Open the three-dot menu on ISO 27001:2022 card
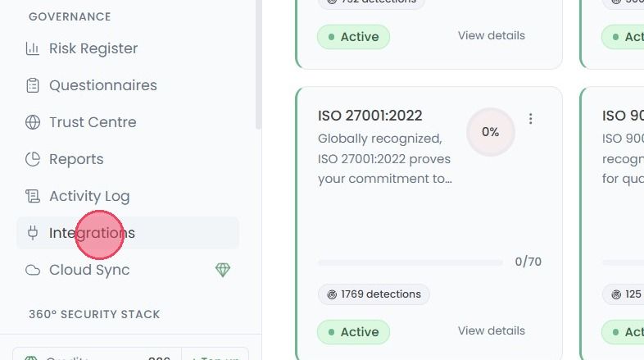The image size is (644, 360). tap(531, 119)
